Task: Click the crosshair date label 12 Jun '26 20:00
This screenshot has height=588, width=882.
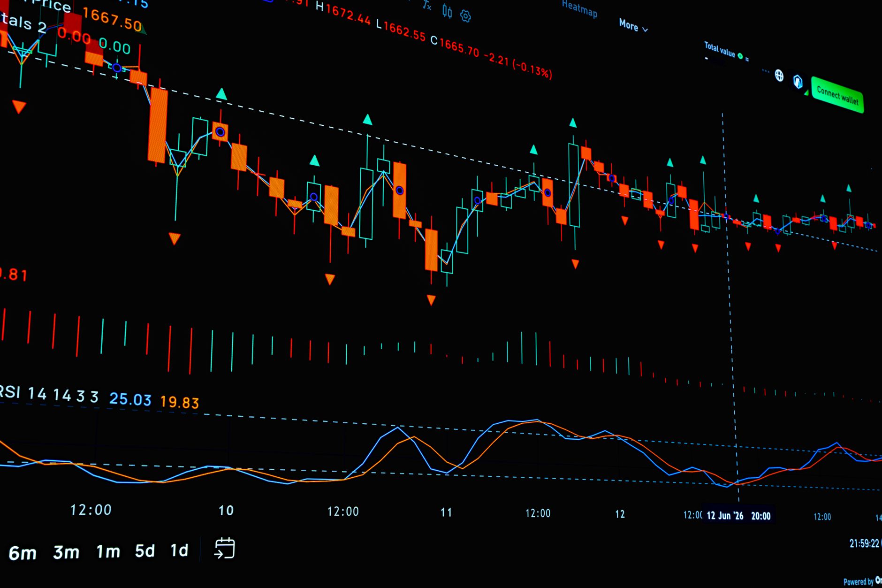Action: tap(738, 516)
